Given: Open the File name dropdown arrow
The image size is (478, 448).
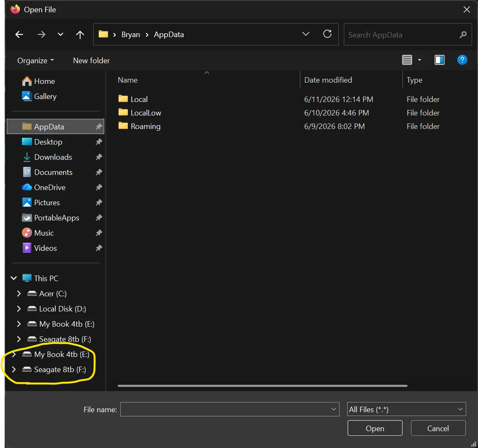Looking at the screenshot, I should pyautogui.click(x=334, y=409).
